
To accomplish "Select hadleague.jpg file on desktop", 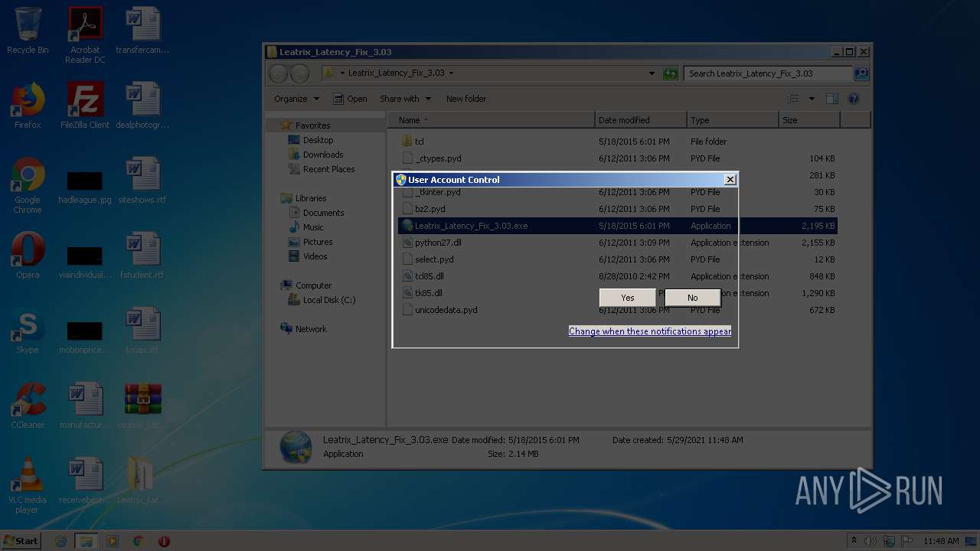I will pyautogui.click(x=85, y=187).
